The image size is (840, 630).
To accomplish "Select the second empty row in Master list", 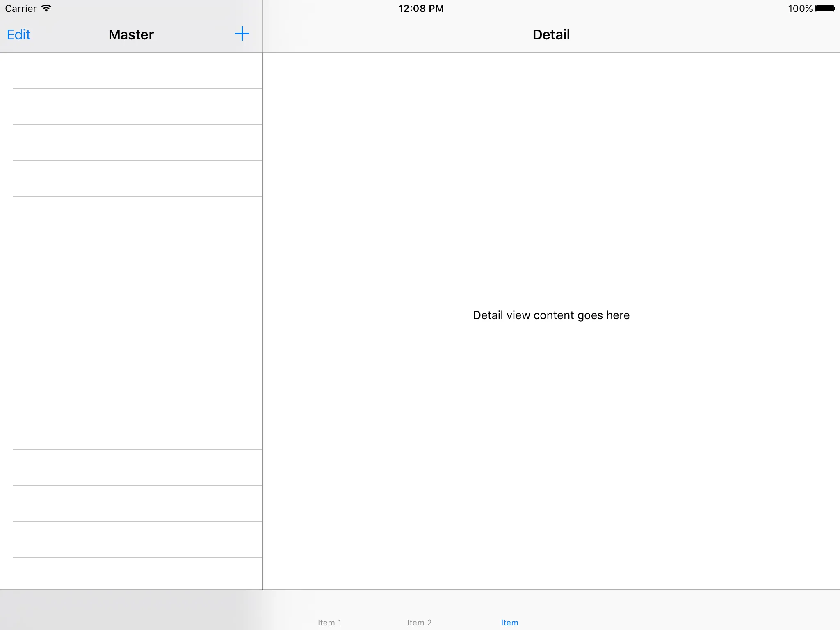I will click(131, 107).
